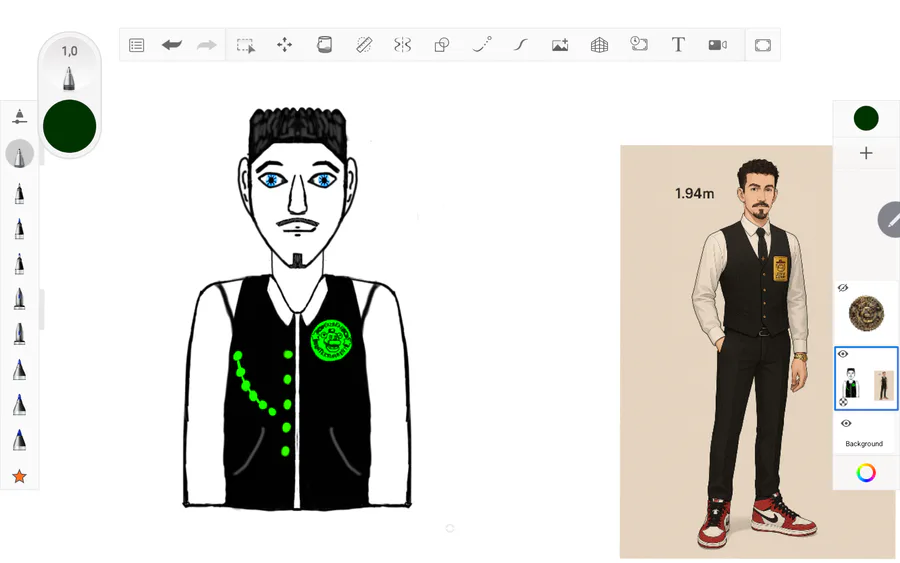900x563 pixels.
Task: Click the round pencil edit button
Action: point(890,220)
